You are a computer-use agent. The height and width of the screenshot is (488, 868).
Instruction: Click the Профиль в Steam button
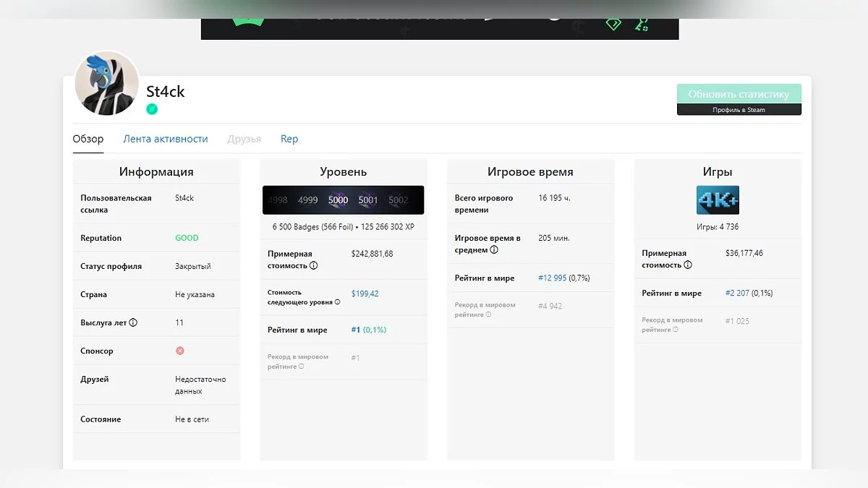tap(739, 110)
